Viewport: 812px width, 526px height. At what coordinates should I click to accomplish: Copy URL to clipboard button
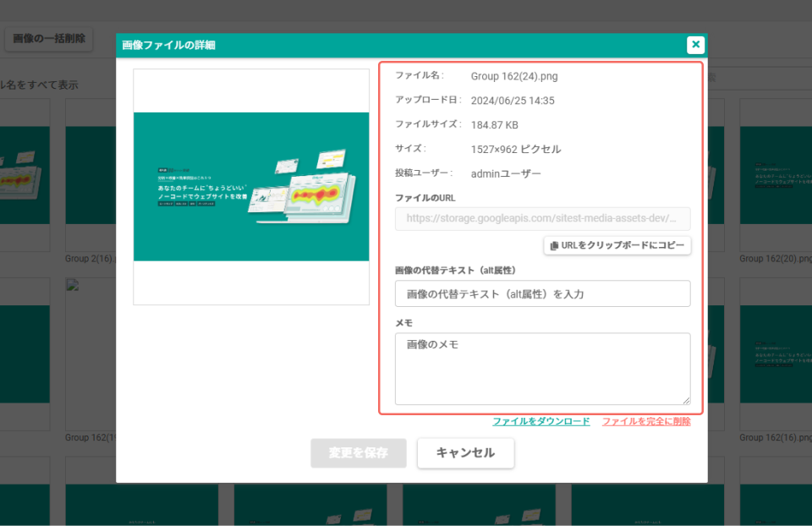[617, 245]
